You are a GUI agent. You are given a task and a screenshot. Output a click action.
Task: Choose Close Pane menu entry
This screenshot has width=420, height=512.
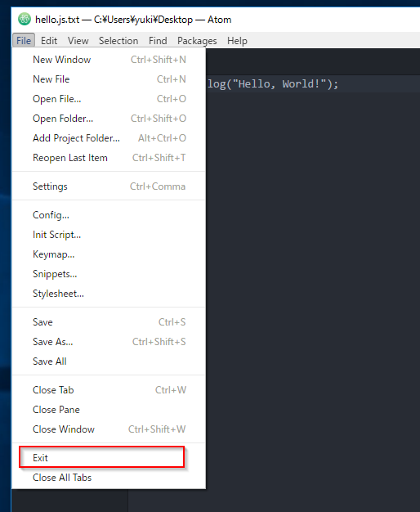pyautogui.click(x=109, y=410)
